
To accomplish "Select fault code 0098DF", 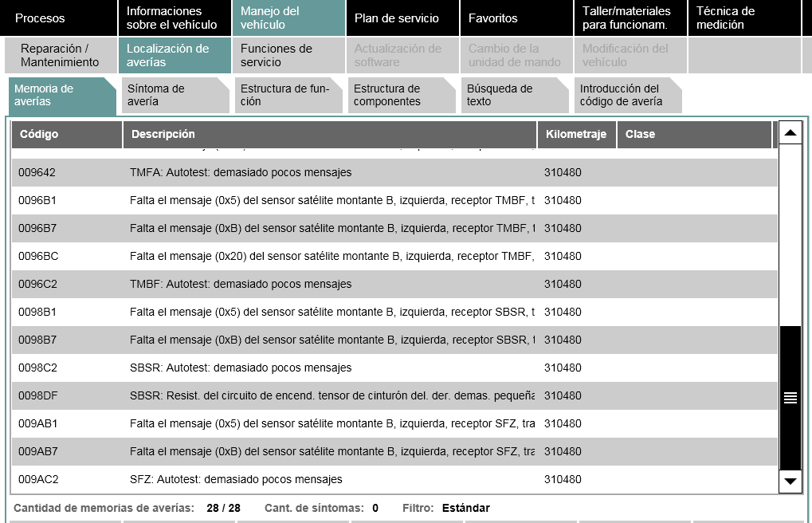I will 394,396.
